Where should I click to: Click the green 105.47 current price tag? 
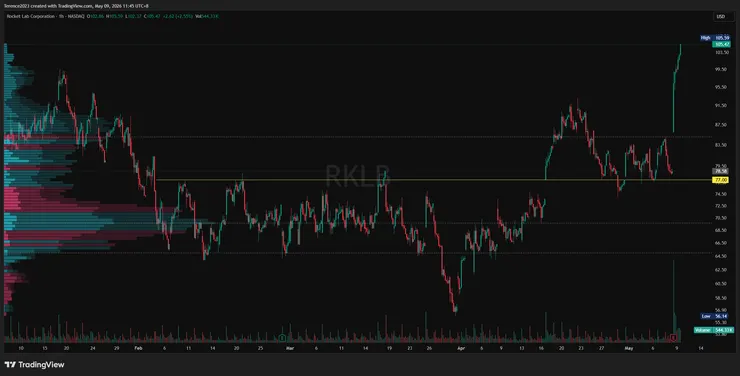(x=721, y=44)
